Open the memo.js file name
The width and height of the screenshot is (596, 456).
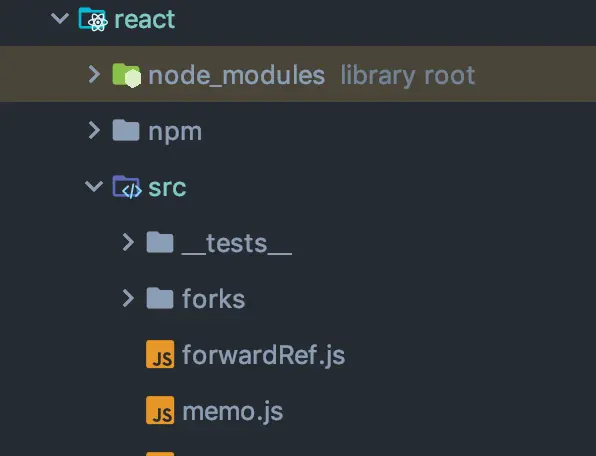point(233,412)
